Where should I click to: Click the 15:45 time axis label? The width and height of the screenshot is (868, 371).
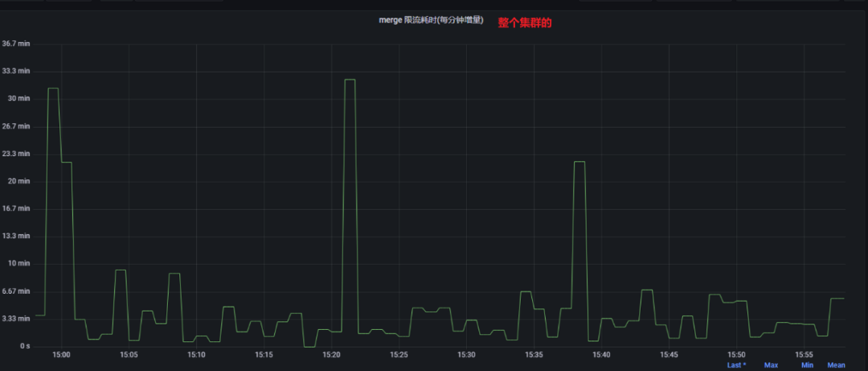[x=669, y=355]
